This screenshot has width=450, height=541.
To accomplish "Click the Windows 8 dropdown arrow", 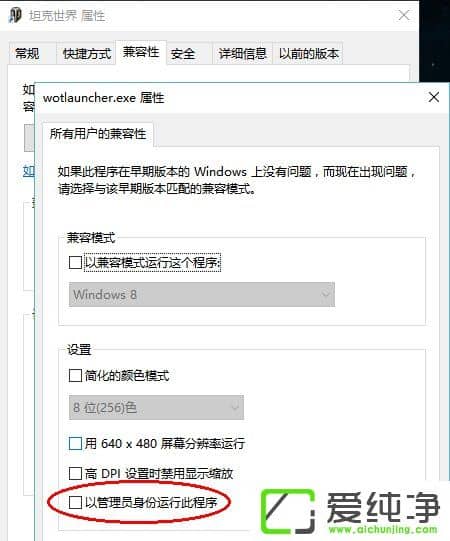I will [x=325, y=294].
